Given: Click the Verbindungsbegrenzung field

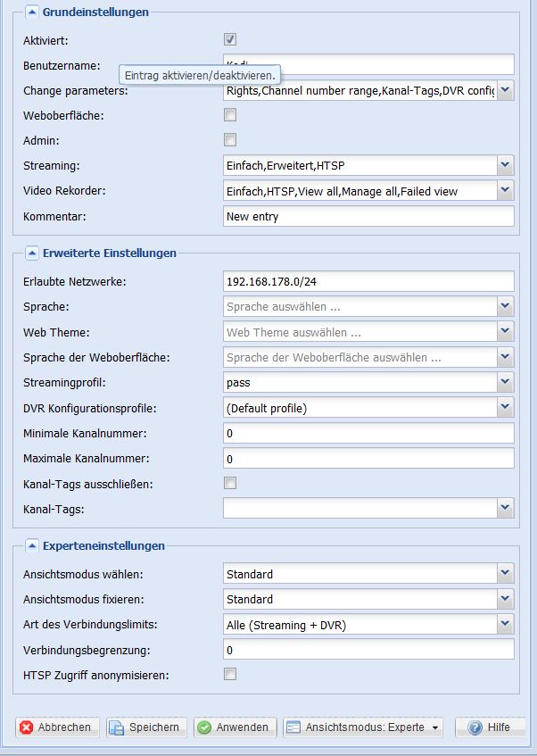Looking at the screenshot, I should click(x=368, y=650).
